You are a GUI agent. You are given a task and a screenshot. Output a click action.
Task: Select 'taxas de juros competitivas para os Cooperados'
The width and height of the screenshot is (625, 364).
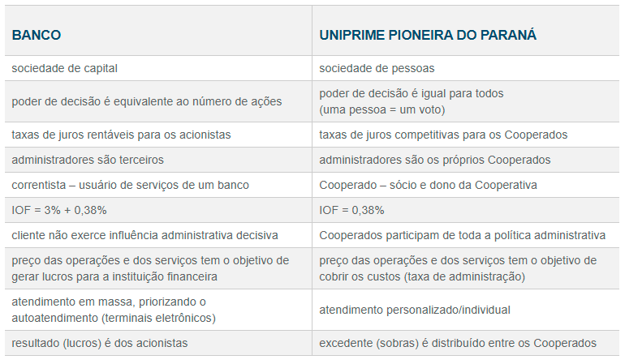443,135
